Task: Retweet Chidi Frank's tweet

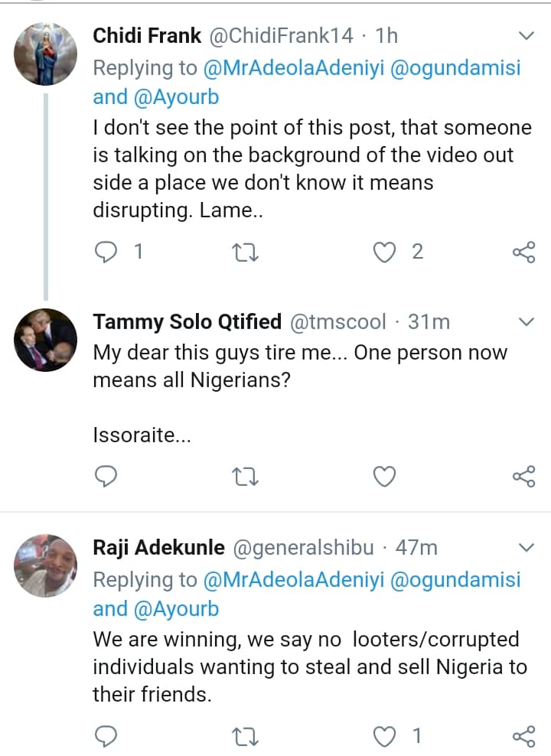Action: (245, 253)
